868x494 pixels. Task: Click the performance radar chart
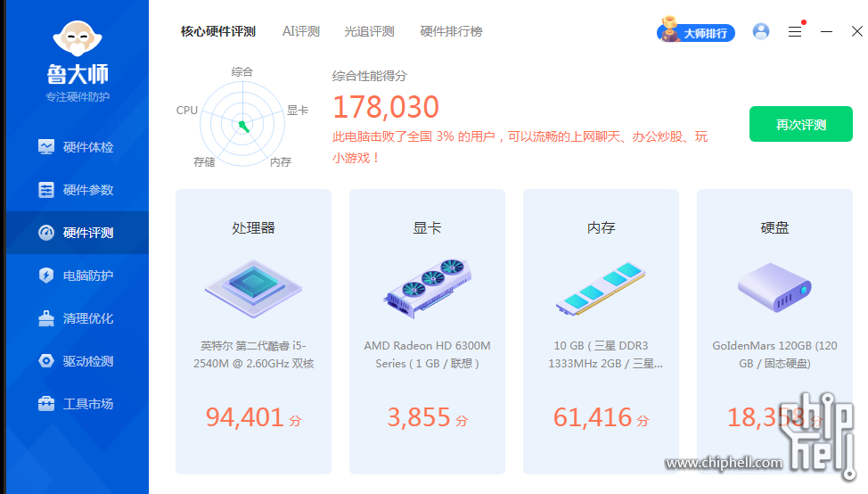pos(242,124)
